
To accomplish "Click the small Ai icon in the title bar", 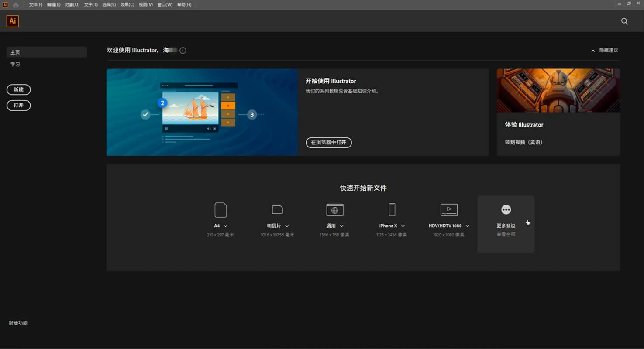I will tap(5, 4).
